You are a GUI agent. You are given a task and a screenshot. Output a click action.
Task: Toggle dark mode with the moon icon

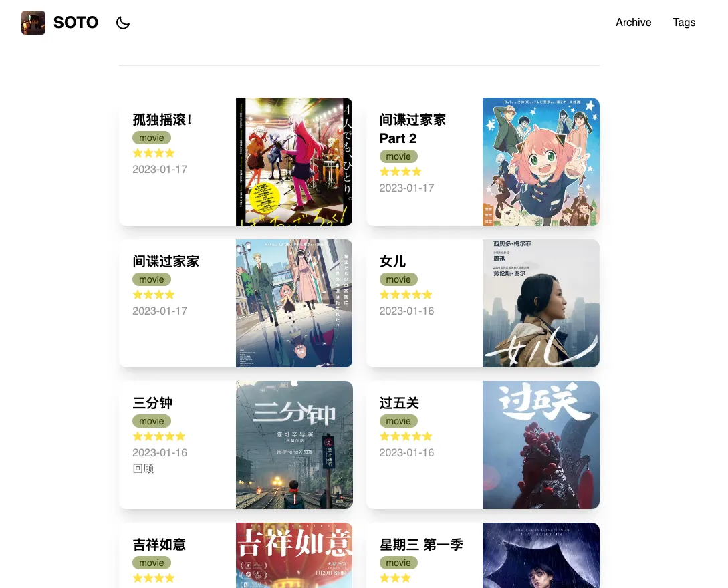coord(123,23)
